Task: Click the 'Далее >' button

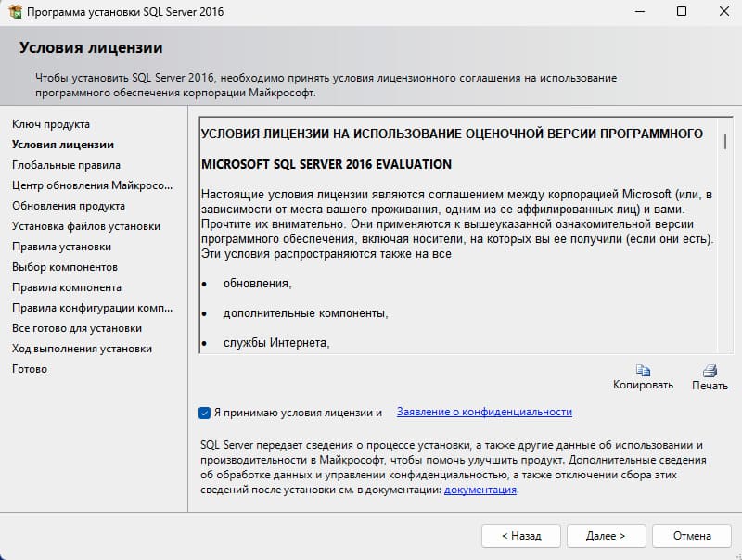Action: pos(607,536)
